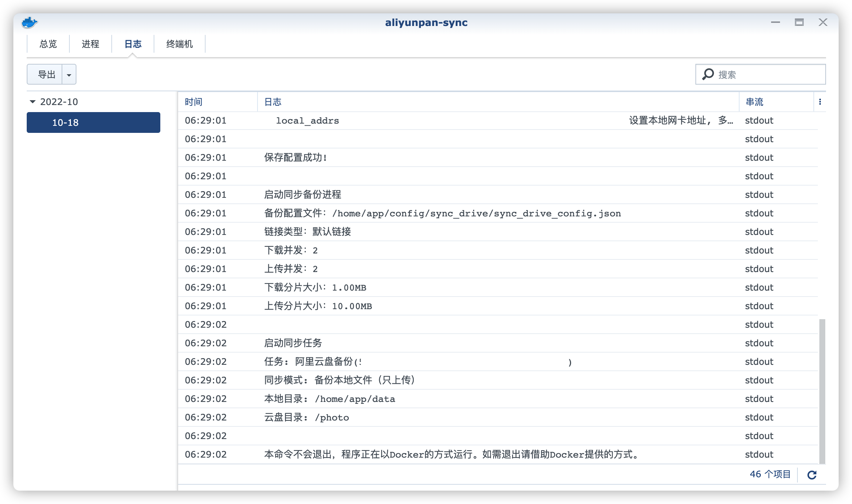Sort by the 时间 column header

point(218,102)
